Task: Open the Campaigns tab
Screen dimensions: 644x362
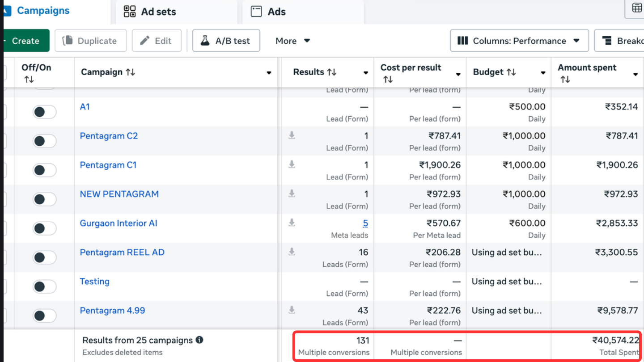Action: (43, 11)
